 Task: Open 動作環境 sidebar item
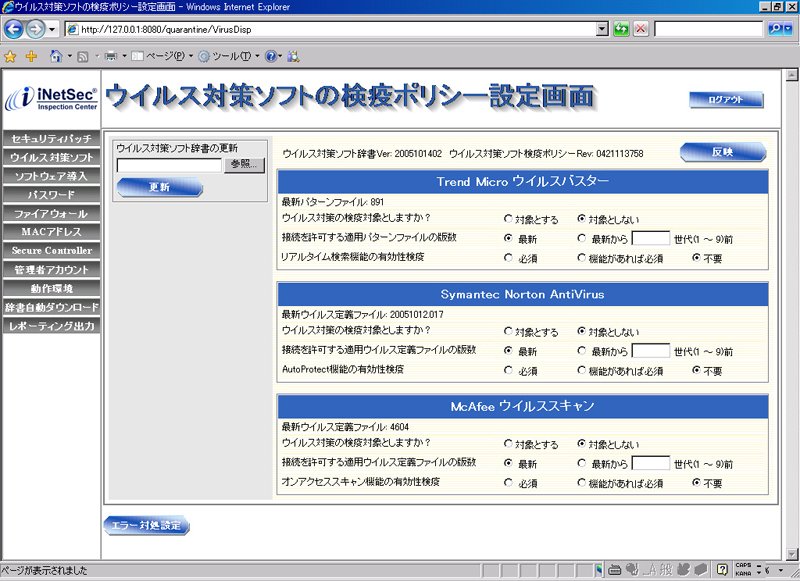[x=51, y=288]
